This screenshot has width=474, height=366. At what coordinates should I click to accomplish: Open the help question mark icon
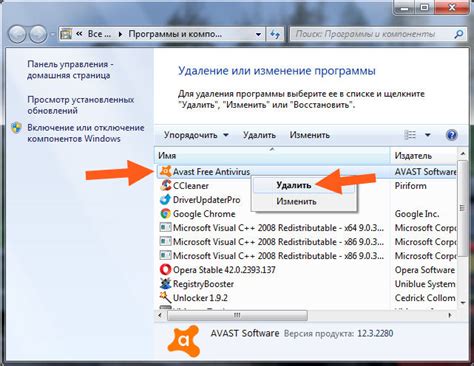pyautogui.click(x=451, y=135)
